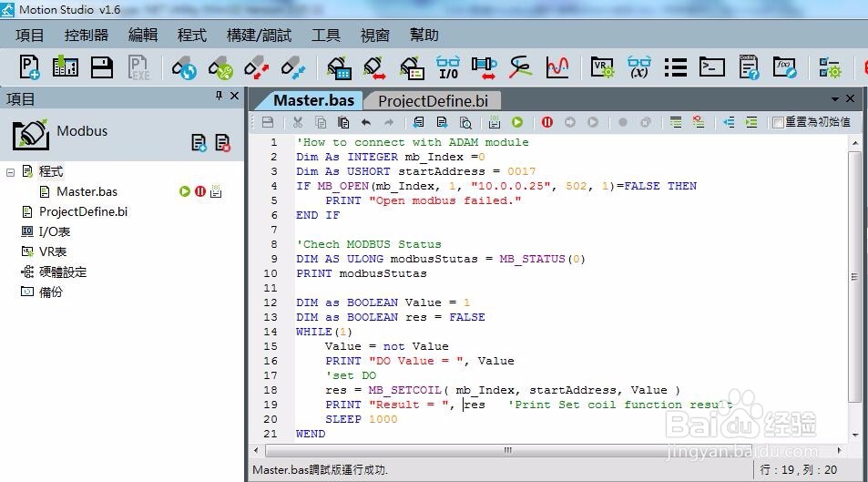Run program with green play in editor toolbar

[x=517, y=122]
